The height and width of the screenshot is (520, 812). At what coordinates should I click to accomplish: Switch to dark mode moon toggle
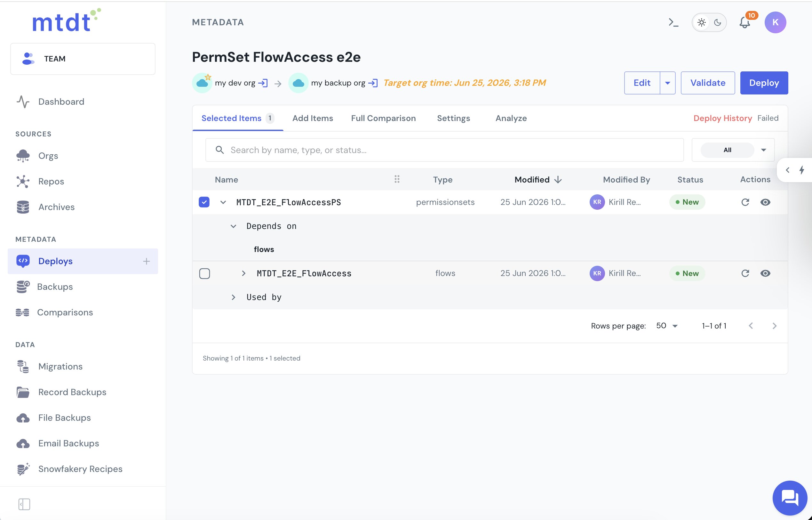pos(718,23)
